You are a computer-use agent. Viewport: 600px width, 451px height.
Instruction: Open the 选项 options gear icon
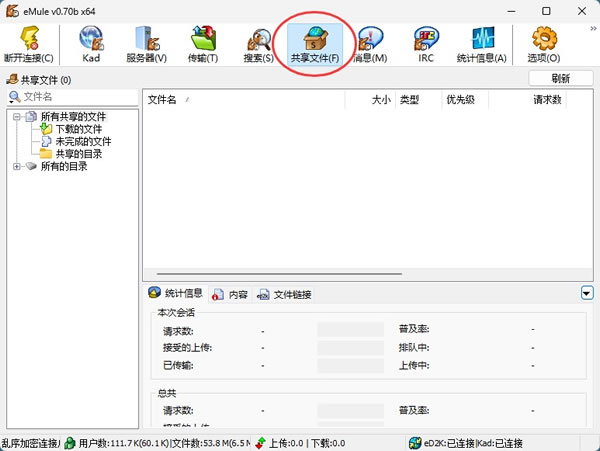pos(544,38)
